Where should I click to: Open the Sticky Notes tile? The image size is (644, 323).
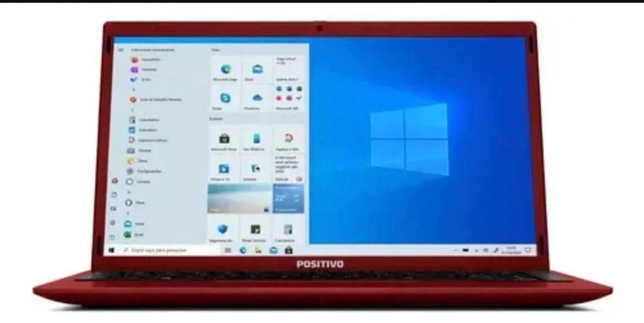[x=255, y=230]
